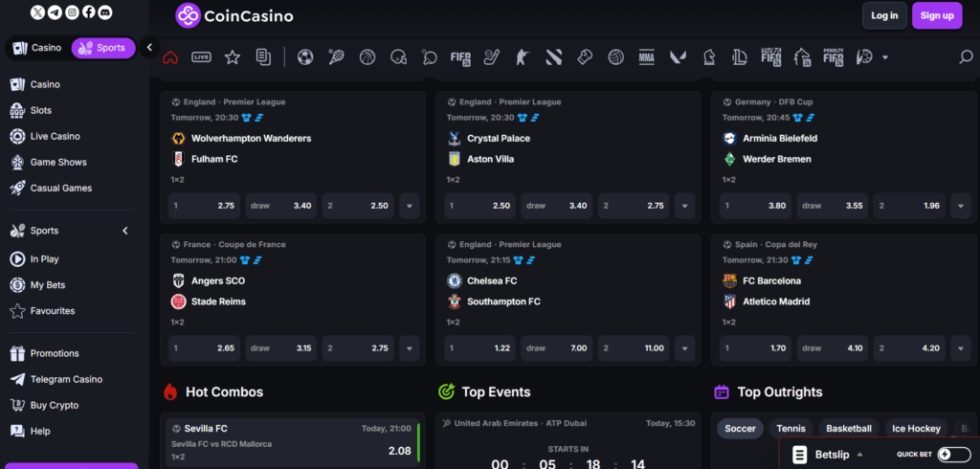980x469 pixels.
Task: Select the Volleyball sport icon
Action: tap(615, 57)
